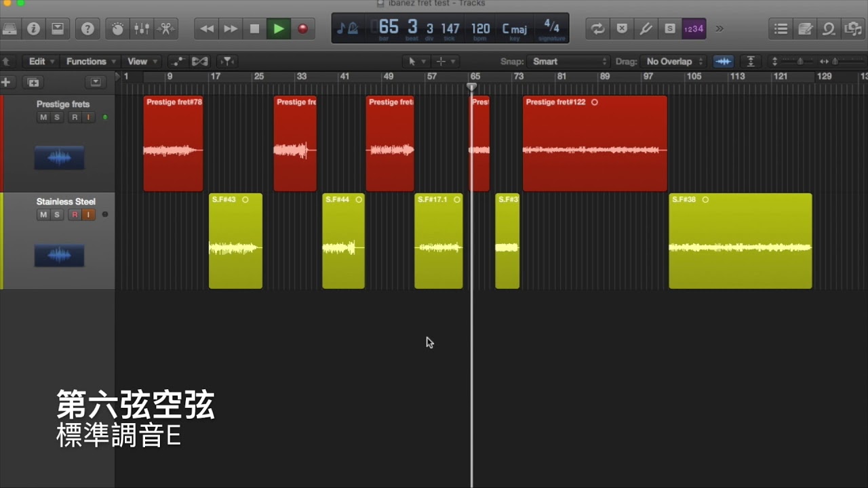This screenshot has width=868, height=488.
Task: Open Quick Help question mark
Action: 87,28
